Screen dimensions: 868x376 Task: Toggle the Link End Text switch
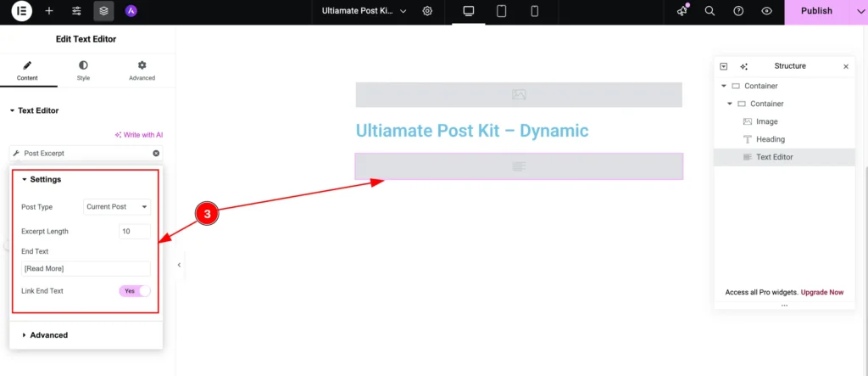pyautogui.click(x=135, y=291)
